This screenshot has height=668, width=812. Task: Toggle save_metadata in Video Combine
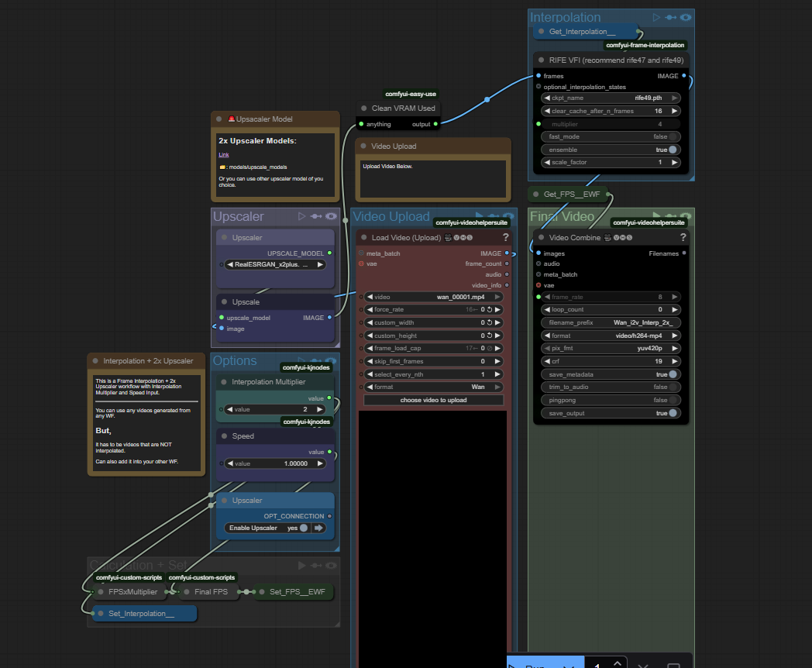[x=611, y=374]
